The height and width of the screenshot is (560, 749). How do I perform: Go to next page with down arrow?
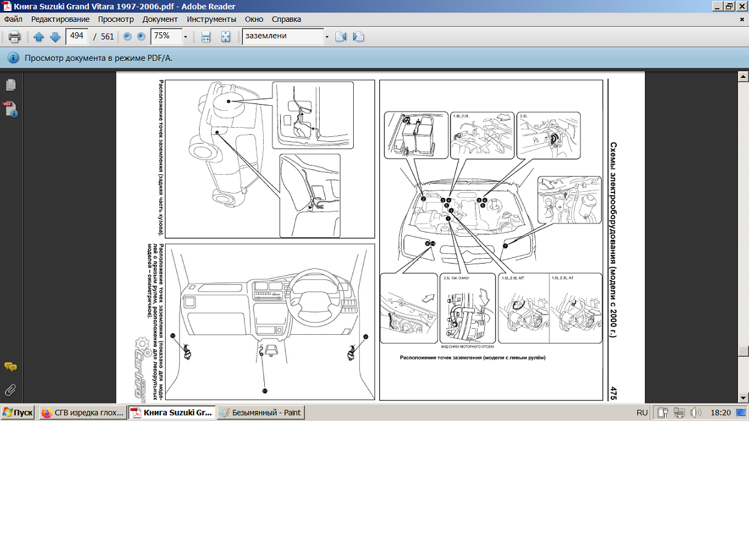pos(55,37)
